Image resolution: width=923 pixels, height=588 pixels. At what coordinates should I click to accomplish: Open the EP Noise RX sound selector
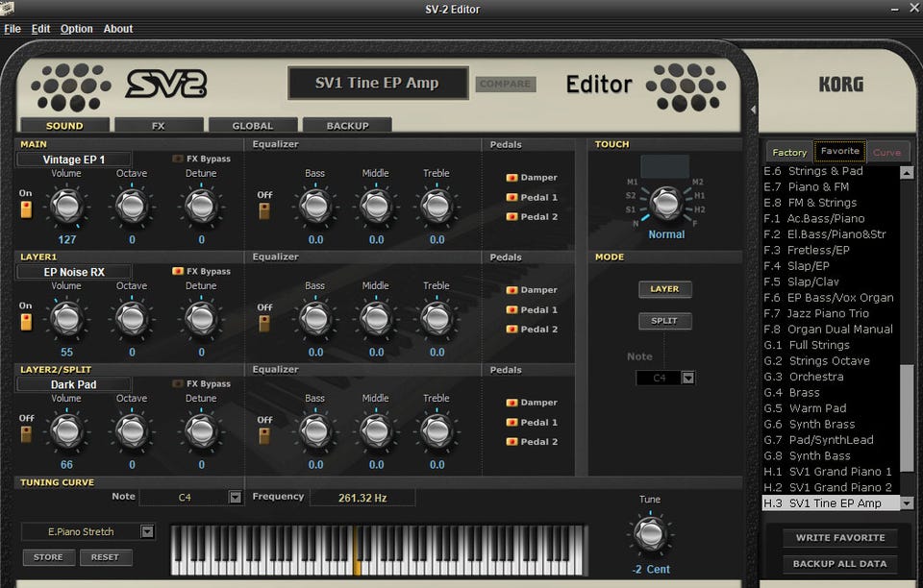coord(74,272)
